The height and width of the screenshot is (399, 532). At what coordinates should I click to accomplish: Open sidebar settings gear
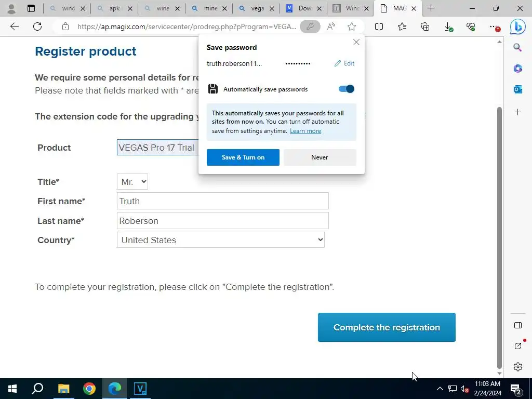point(518,366)
